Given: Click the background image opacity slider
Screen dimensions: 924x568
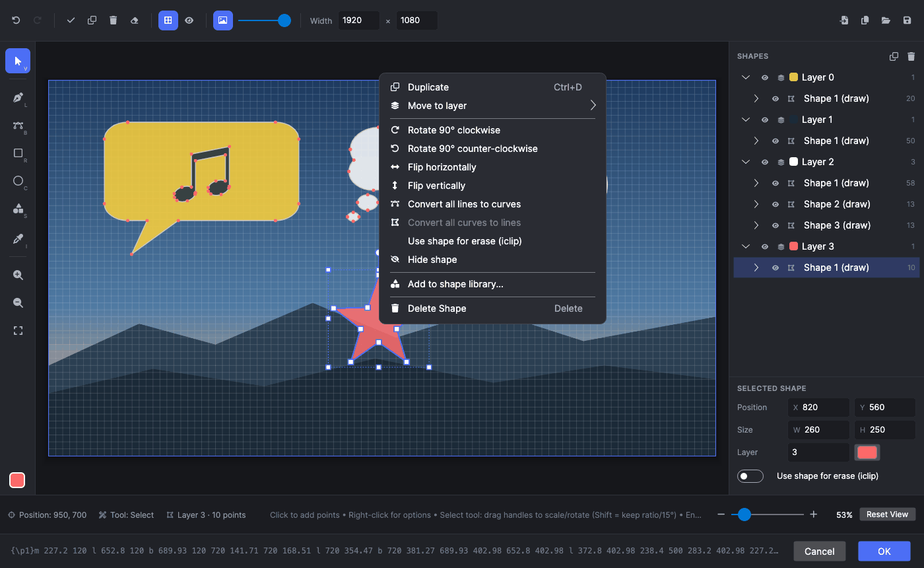Looking at the screenshot, I should point(264,20).
